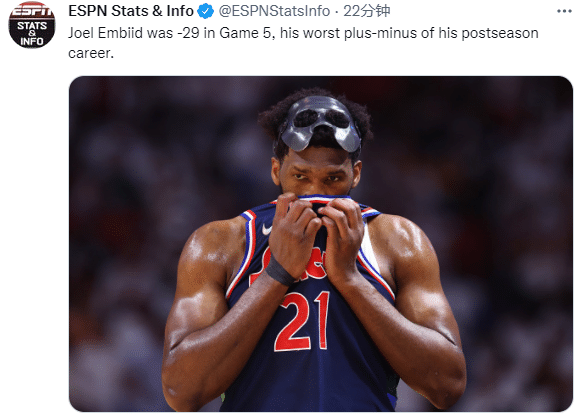Open the tweet via the 22分钟 timestamp

pyautogui.click(x=366, y=11)
